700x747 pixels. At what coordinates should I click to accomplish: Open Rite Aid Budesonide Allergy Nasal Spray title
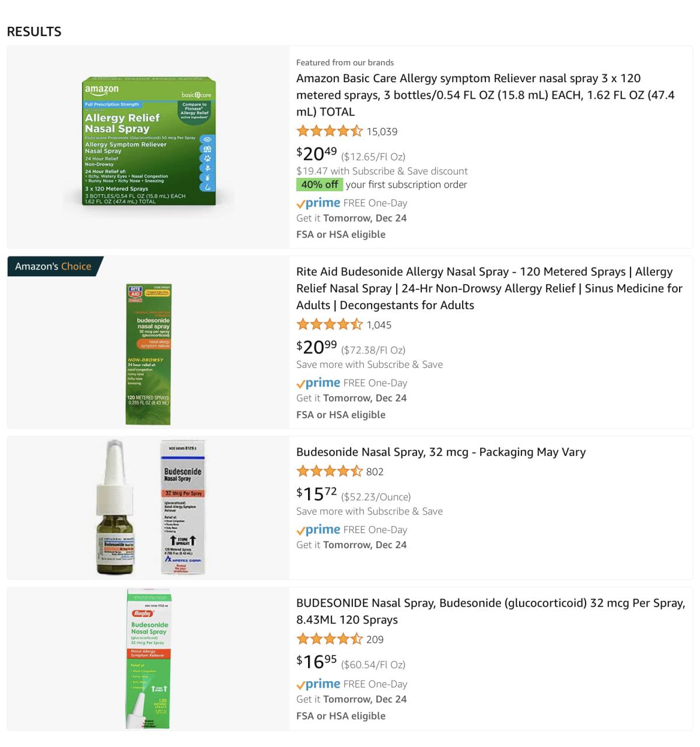[489, 288]
